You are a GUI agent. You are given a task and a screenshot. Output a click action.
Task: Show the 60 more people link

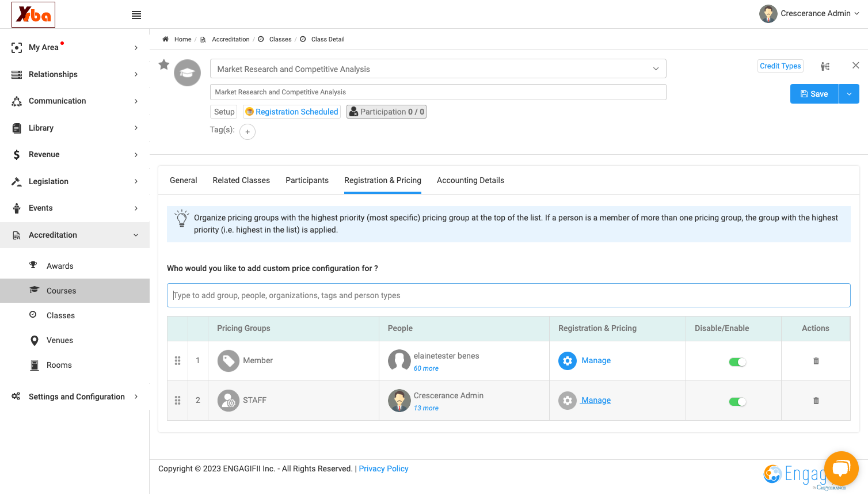pos(426,368)
